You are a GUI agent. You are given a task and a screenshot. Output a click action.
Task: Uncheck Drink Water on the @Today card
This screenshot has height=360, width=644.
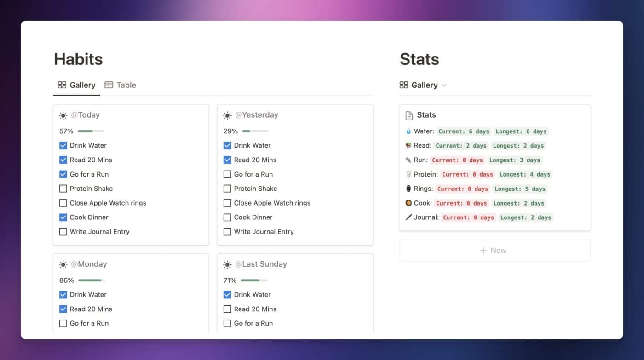coord(63,145)
